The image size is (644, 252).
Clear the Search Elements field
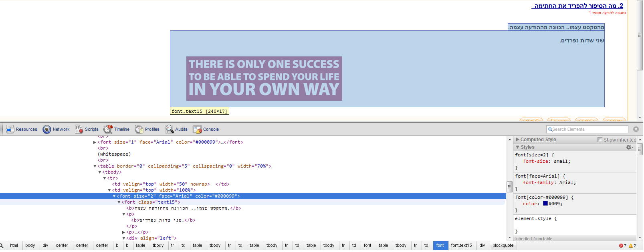[x=636, y=129]
